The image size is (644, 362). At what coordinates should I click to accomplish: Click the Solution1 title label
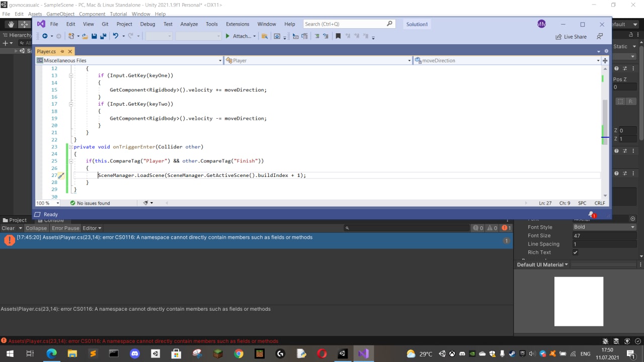click(x=417, y=24)
